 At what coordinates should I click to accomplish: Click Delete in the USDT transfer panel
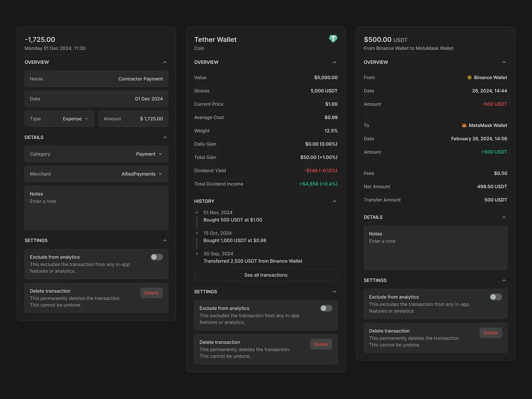tap(490, 332)
